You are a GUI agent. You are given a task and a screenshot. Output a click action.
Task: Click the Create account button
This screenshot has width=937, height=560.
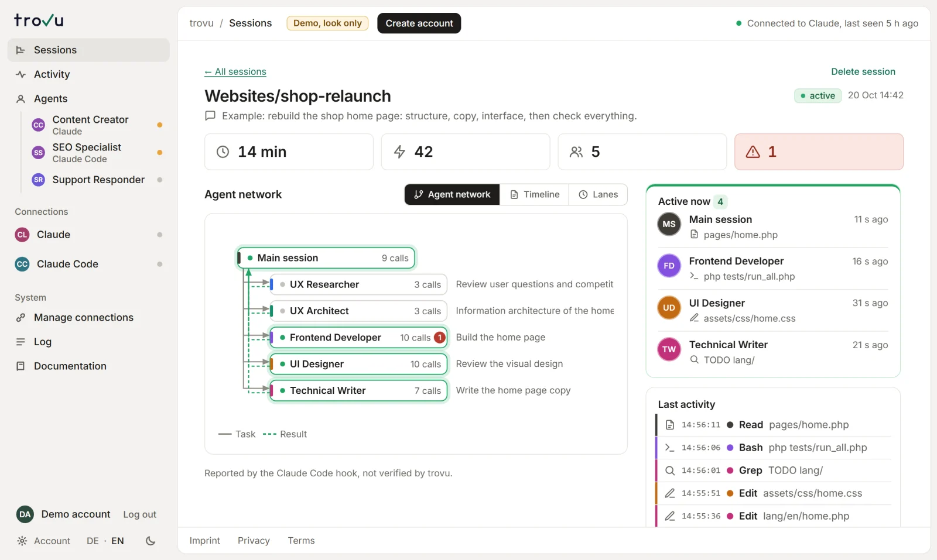point(419,23)
